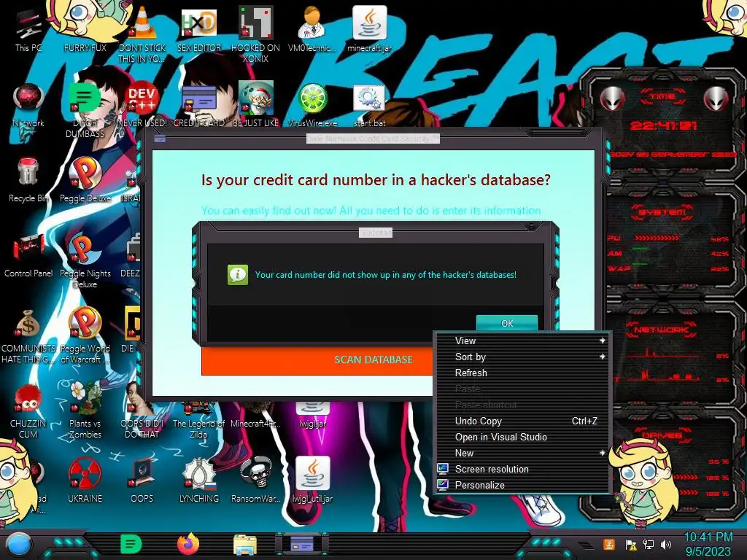747x560 pixels.
Task: Click the volume speaker tray icon
Action: tap(666, 544)
